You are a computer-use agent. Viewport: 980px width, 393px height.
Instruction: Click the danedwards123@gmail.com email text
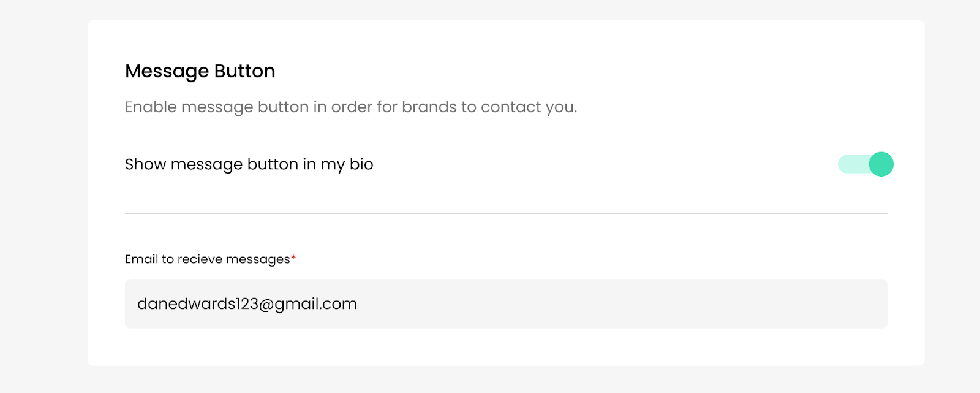(x=247, y=304)
